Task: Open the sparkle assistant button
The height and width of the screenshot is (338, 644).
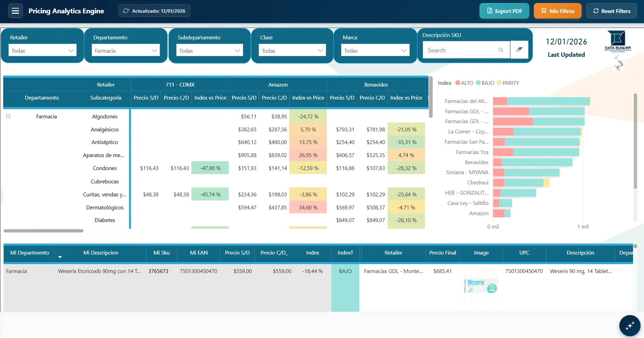Action: click(630, 326)
